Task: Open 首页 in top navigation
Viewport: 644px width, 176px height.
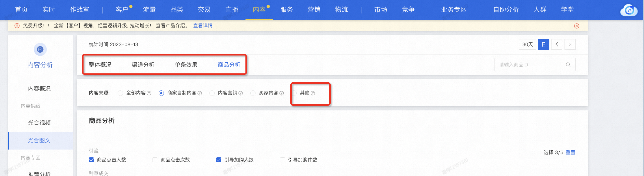Action: (x=21, y=10)
